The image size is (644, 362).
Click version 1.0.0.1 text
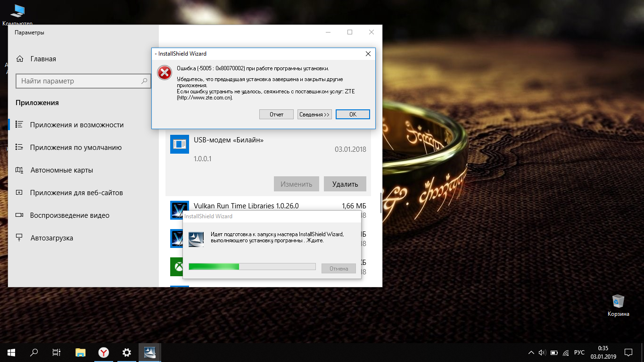(x=203, y=159)
